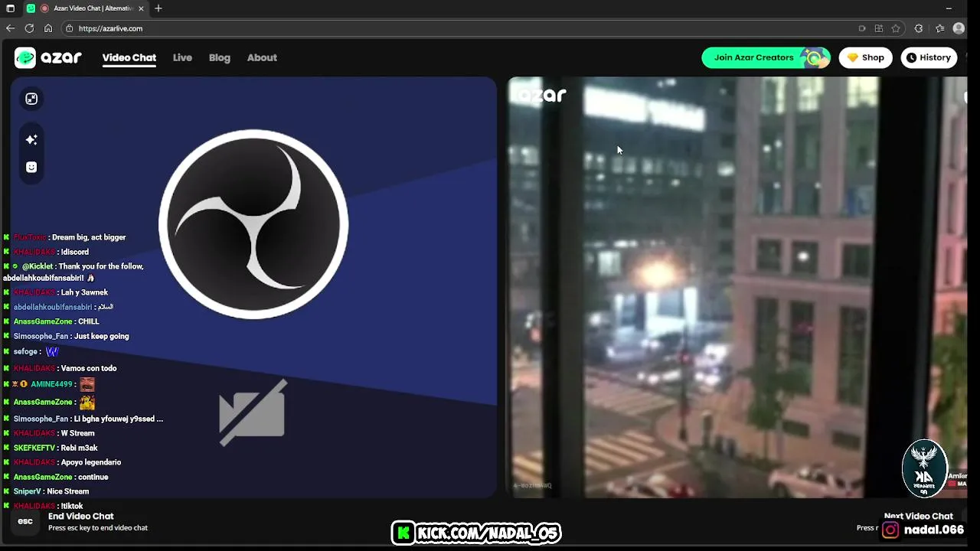Open the Blog page
980x551 pixels.
pyautogui.click(x=220, y=57)
